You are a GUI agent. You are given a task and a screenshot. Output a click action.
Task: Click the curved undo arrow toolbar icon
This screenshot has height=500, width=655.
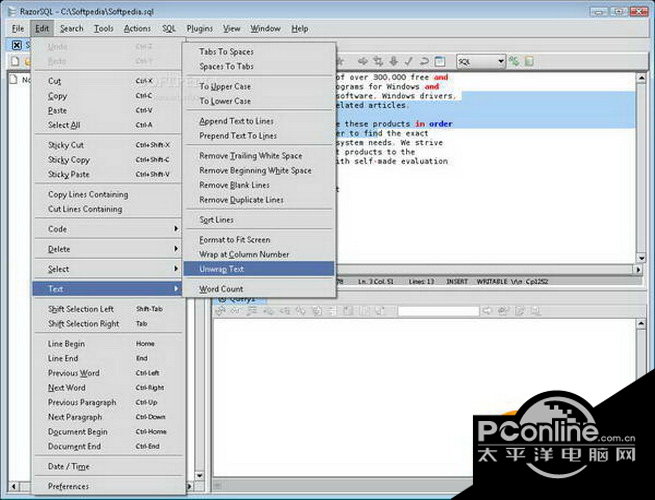[425, 61]
